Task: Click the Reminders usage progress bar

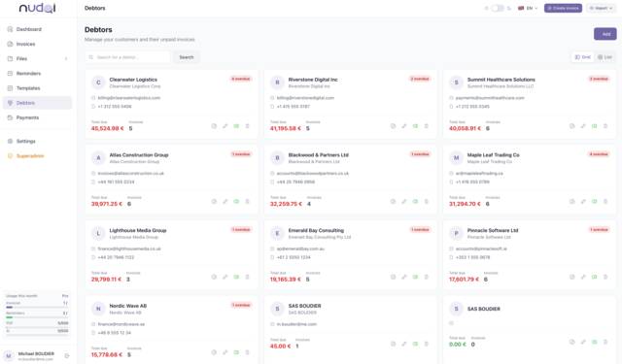Action: [37, 317]
